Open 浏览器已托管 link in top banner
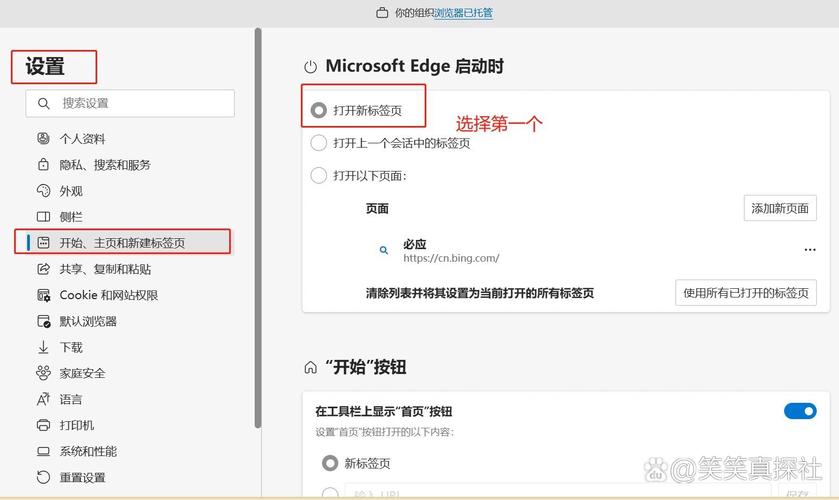Viewport: 839px width, 500px height. click(463, 13)
